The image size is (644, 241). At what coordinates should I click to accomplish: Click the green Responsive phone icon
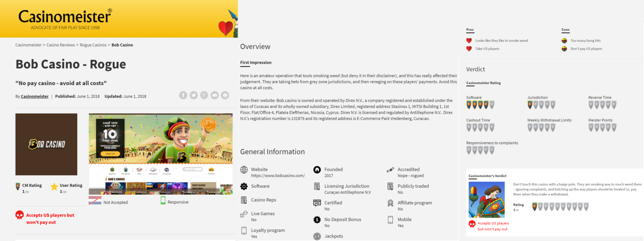[163, 201]
